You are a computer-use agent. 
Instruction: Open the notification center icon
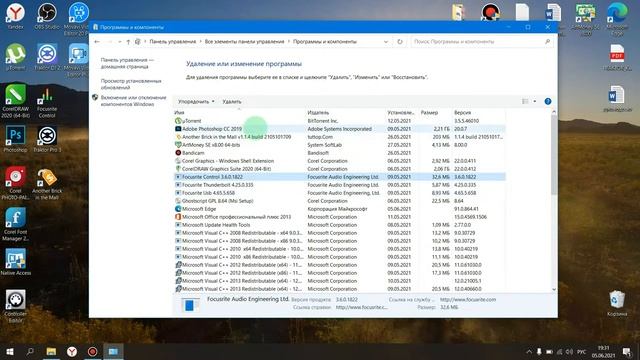tap(627, 351)
